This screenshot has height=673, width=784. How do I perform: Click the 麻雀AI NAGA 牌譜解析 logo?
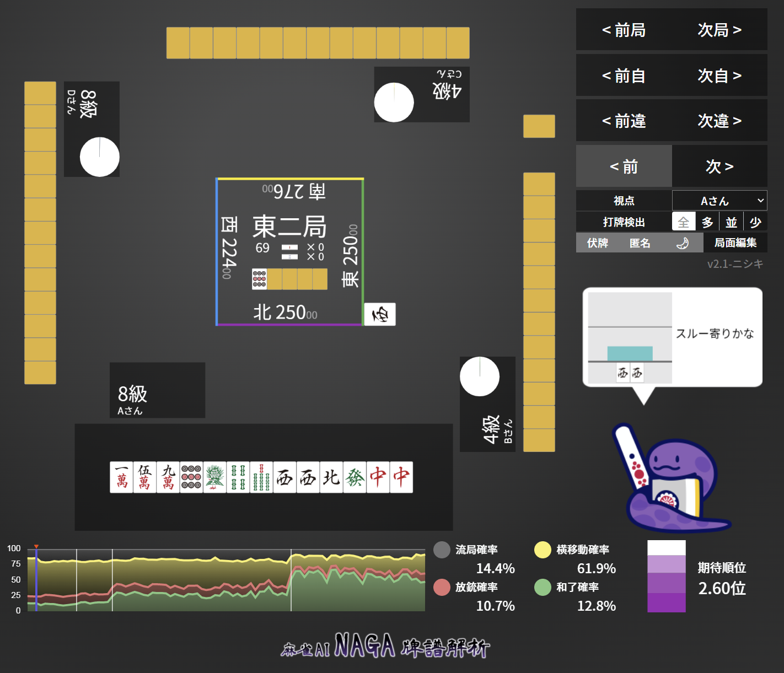[x=385, y=645]
